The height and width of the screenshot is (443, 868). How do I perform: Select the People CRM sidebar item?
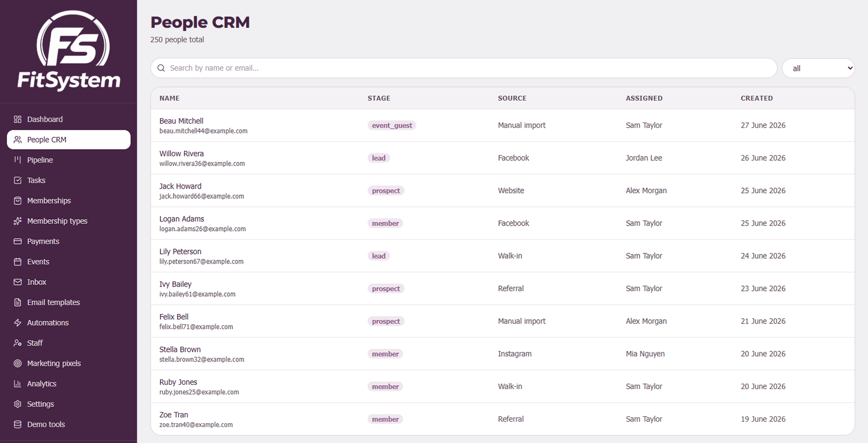69,140
